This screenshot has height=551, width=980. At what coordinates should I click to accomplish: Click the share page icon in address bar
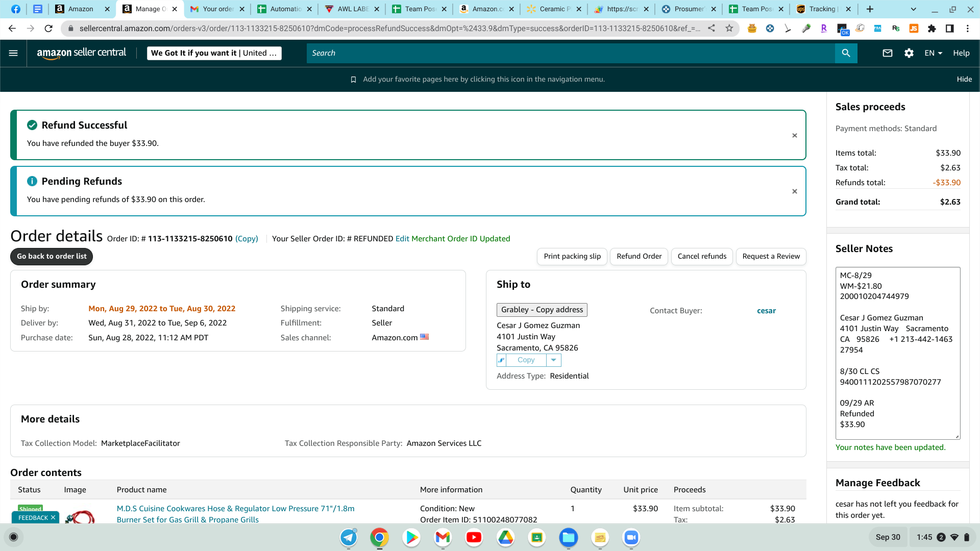pos(712,29)
